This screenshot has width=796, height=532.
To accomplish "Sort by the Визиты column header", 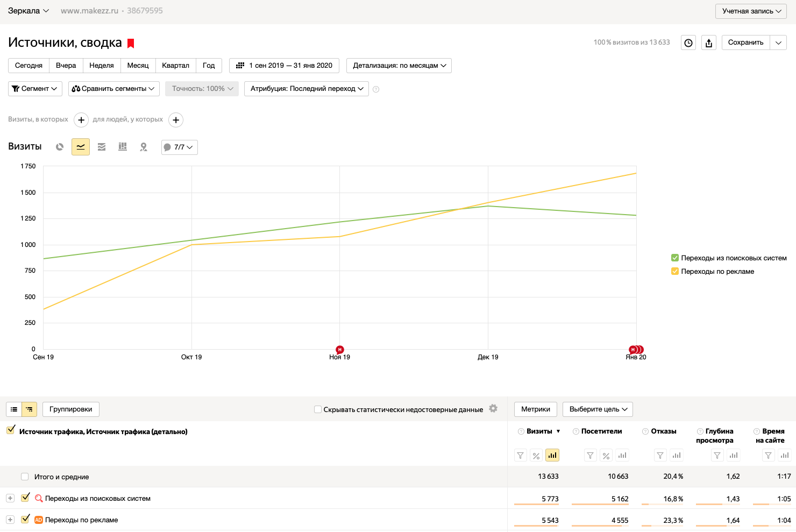I will [x=539, y=431].
